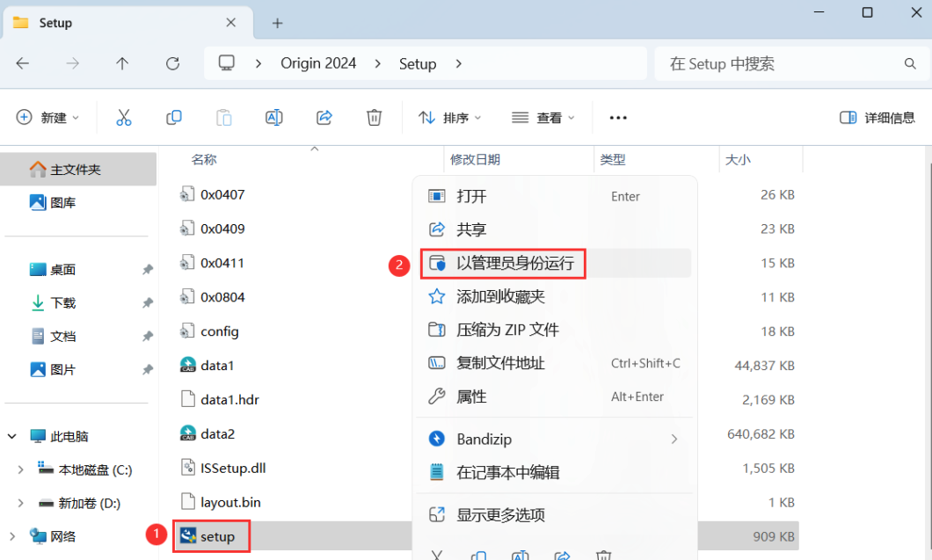The height and width of the screenshot is (560, 932).
Task: Open a new tab with plus button
Action: (277, 23)
